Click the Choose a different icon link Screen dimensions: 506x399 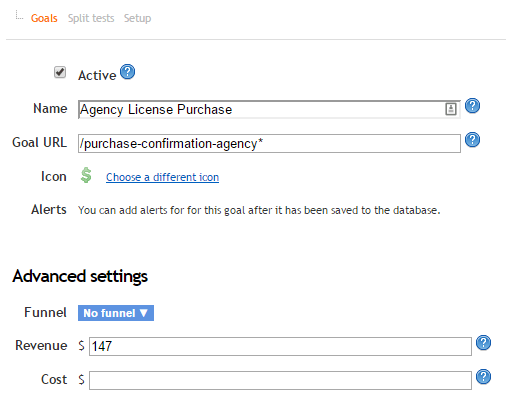162,177
